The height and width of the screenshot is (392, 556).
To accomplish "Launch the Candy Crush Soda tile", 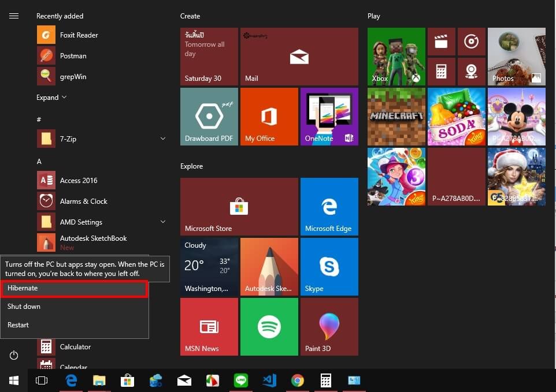I will [x=457, y=117].
